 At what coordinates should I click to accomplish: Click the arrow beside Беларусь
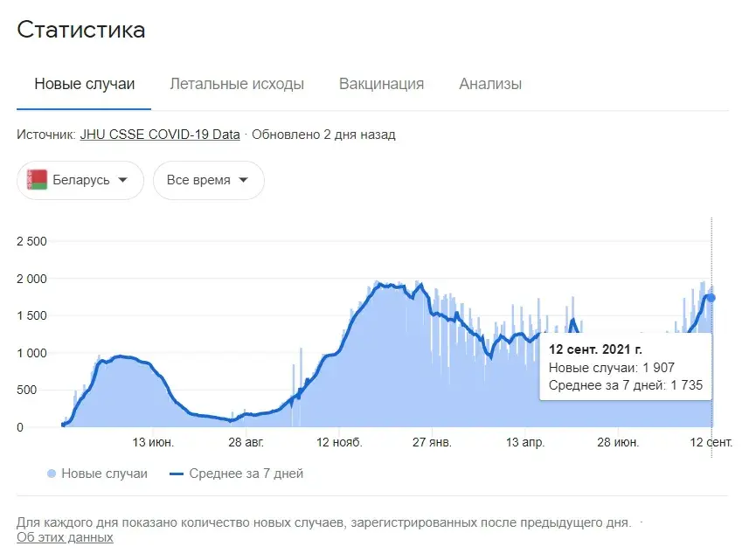click(122, 180)
